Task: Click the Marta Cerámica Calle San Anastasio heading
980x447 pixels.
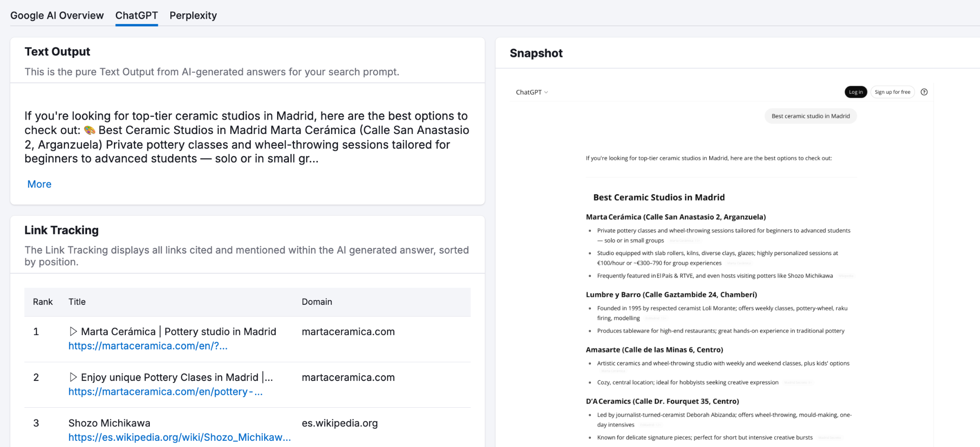Action: 676,217
